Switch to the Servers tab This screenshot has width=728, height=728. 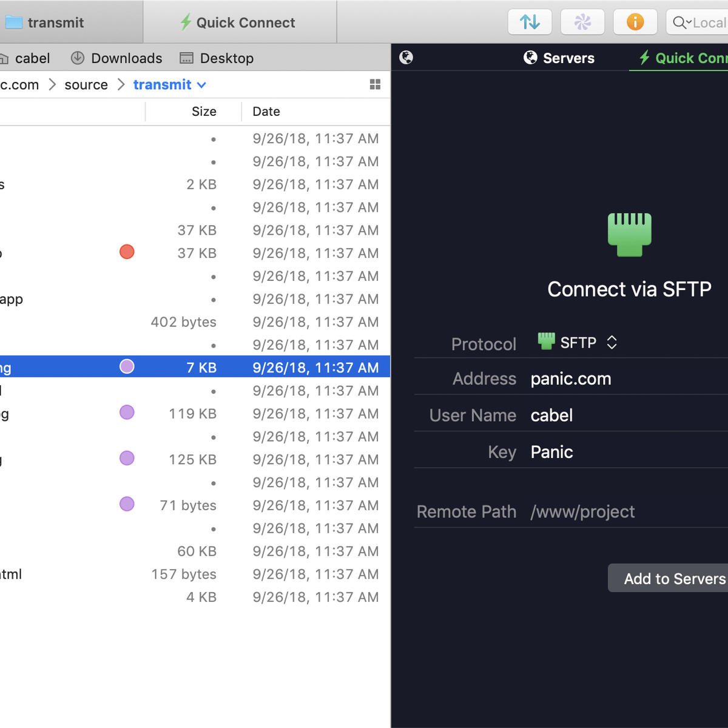[x=559, y=58]
